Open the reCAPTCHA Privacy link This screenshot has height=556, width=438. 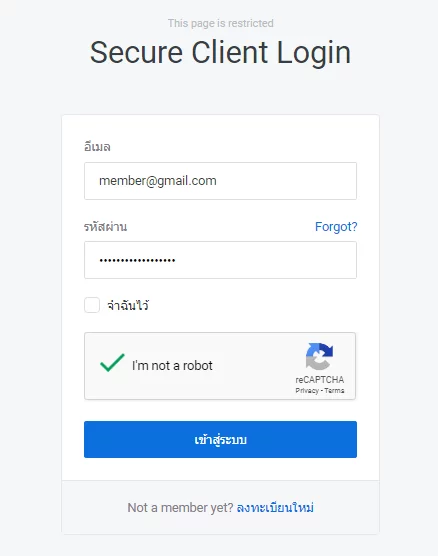click(307, 391)
